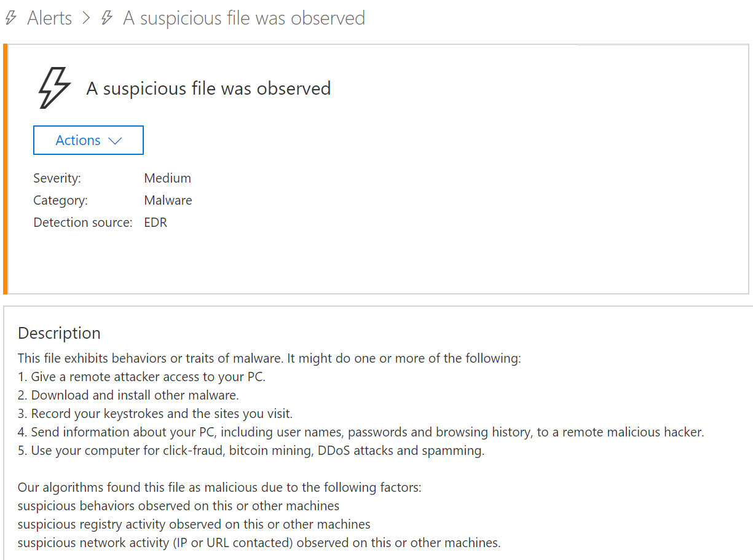
Task: Click the EDR detection source value
Action: click(x=156, y=222)
